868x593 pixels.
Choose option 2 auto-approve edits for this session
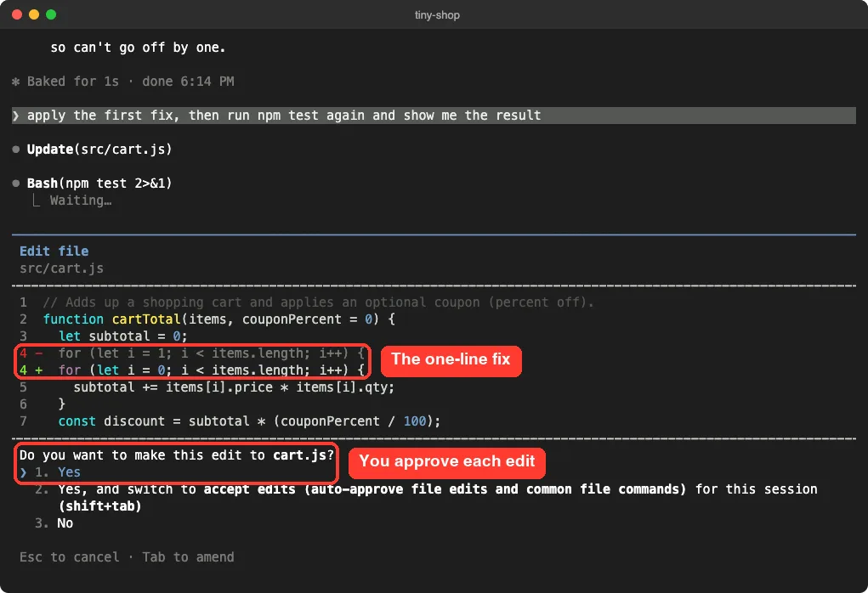[426, 497]
